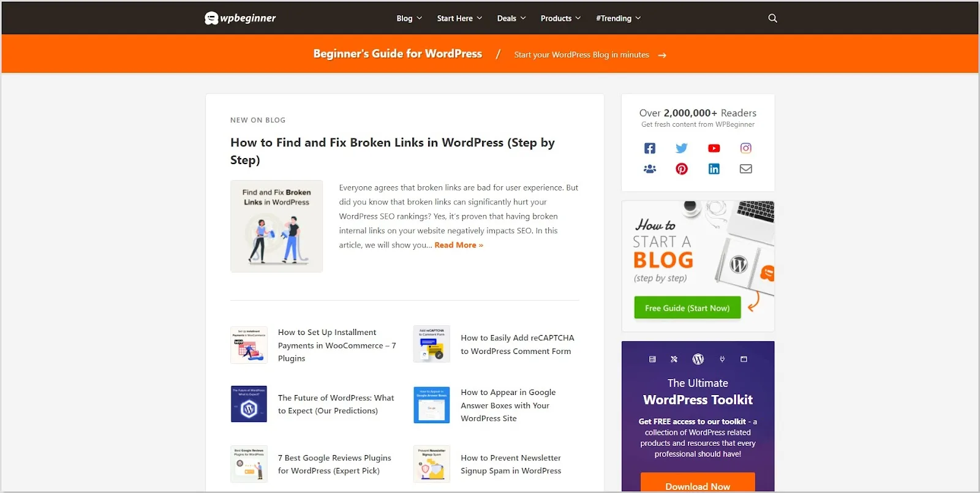Click the email newsletter envelope icon
Image resolution: width=980 pixels, height=493 pixels.
click(x=746, y=169)
